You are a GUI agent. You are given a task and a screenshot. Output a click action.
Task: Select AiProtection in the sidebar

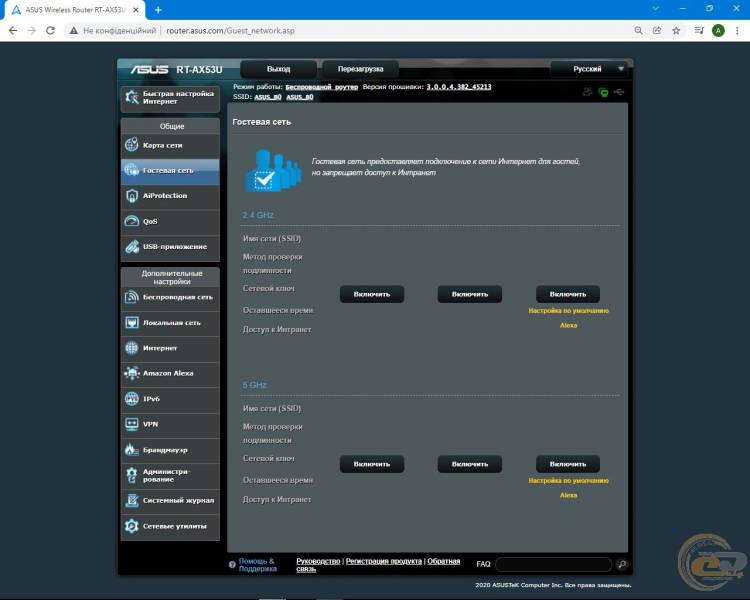point(170,196)
